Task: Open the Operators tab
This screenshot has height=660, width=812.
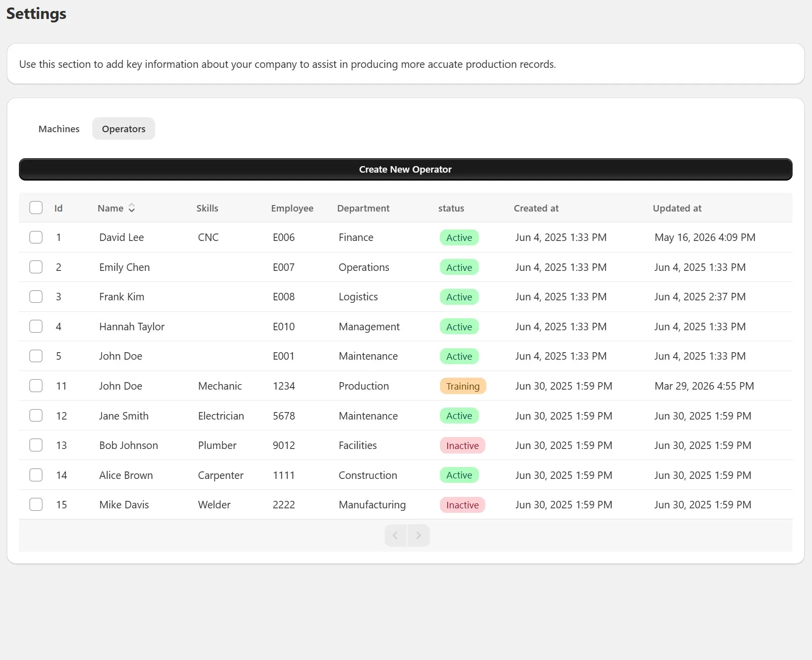Action: tap(124, 129)
